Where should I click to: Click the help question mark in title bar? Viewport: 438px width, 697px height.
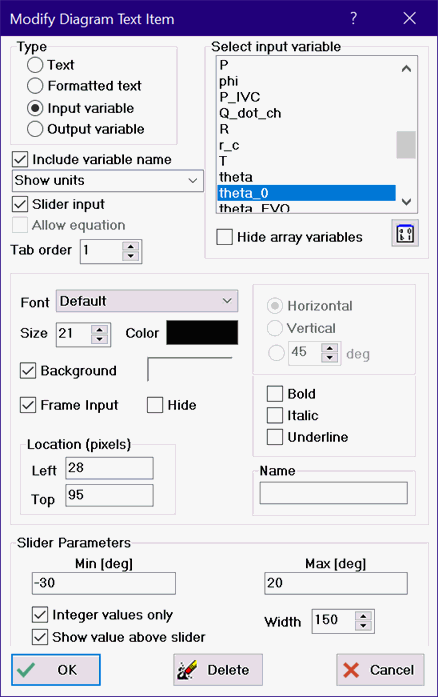tap(354, 18)
